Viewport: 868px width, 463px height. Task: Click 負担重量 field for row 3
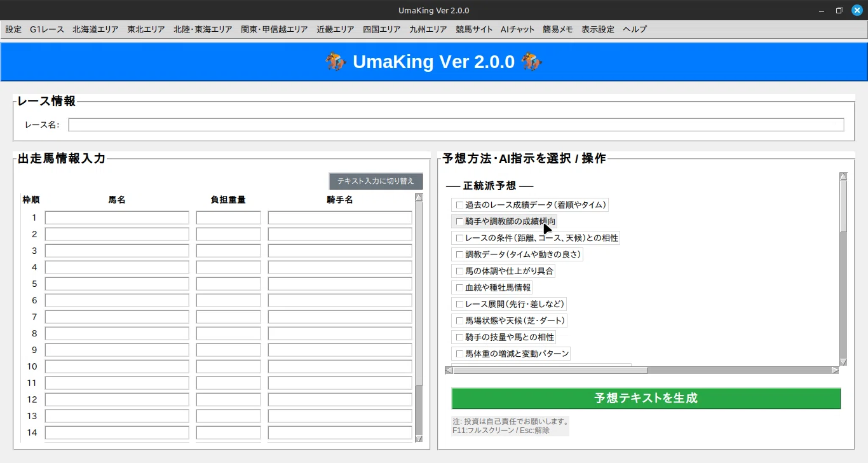229,251
